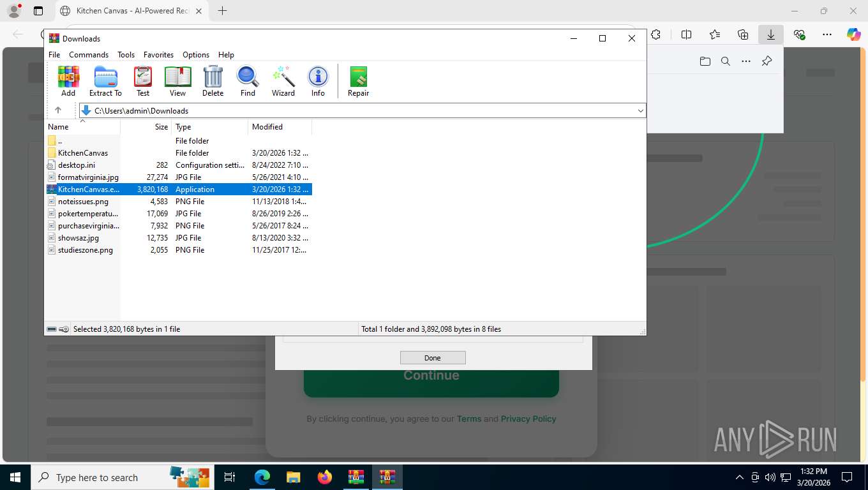This screenshot has height=490, width=868.
Task: Open the Help menu
Action: pyautogui.click(x=226, y=55)
